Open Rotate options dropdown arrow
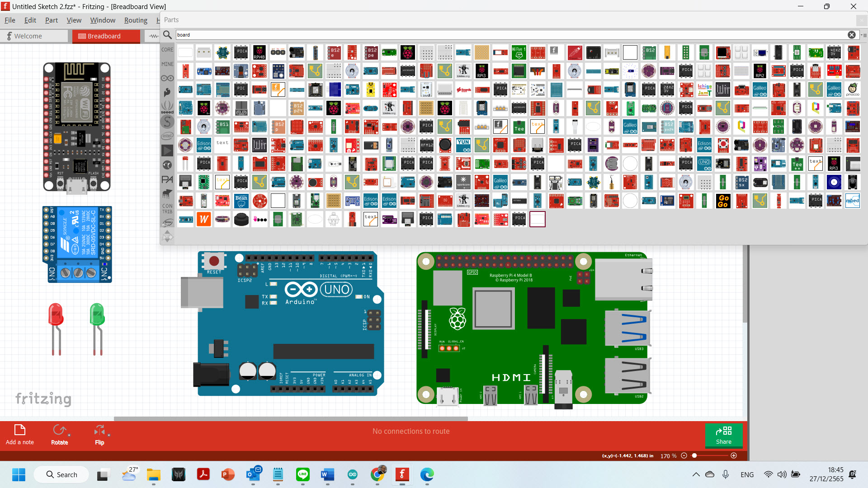The height and width of the screenshot is (488, 868). (69, 435)
